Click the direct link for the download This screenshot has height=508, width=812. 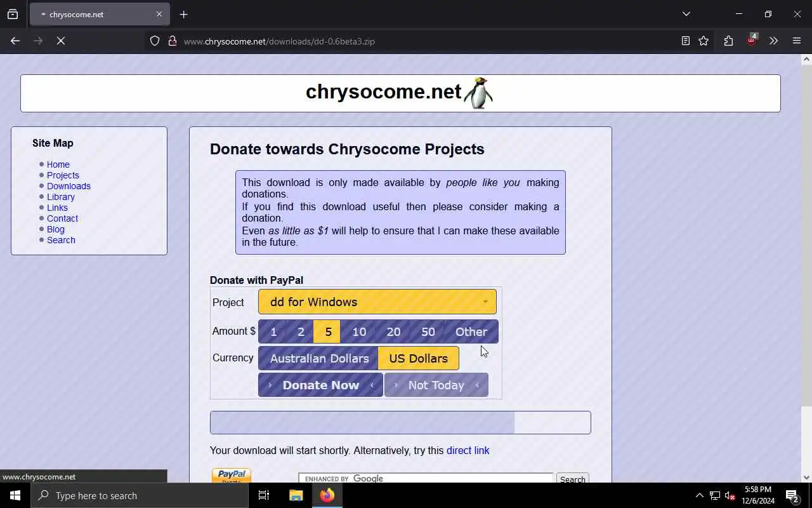tap(468, 450)
